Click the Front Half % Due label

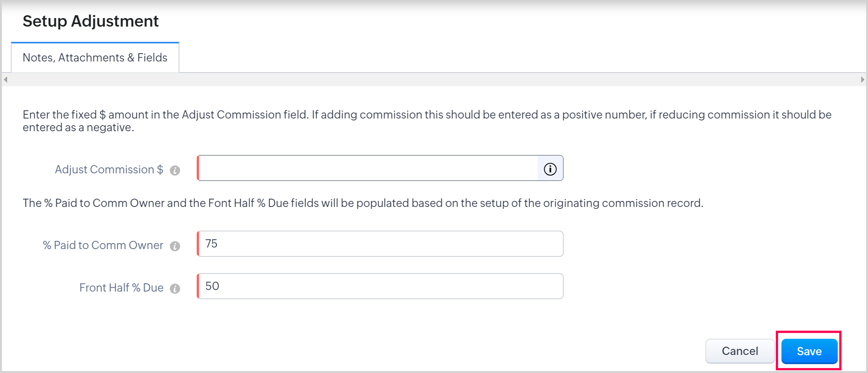[121, 288]
